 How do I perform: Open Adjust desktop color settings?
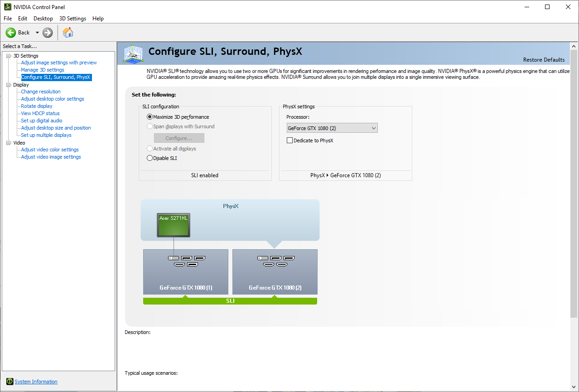tap(53, 99)
